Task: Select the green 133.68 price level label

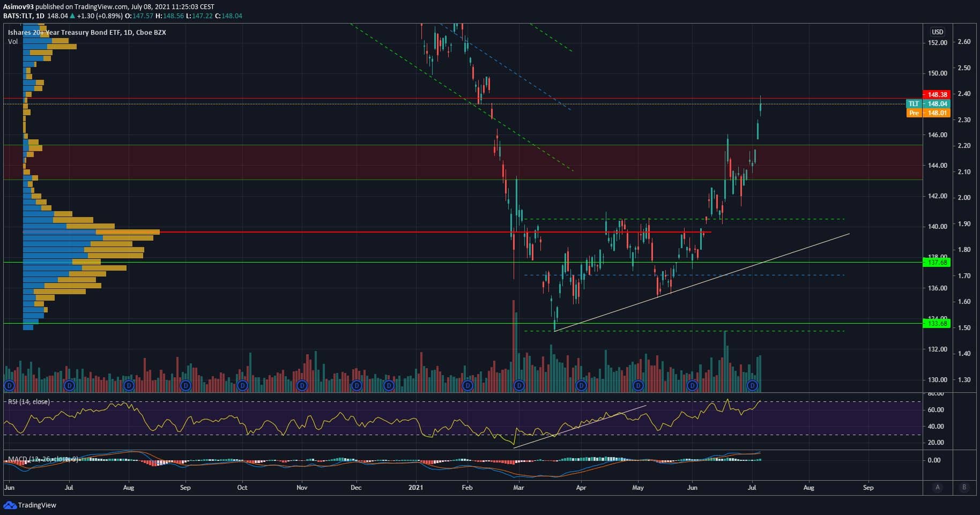Action: click(938, 324)
